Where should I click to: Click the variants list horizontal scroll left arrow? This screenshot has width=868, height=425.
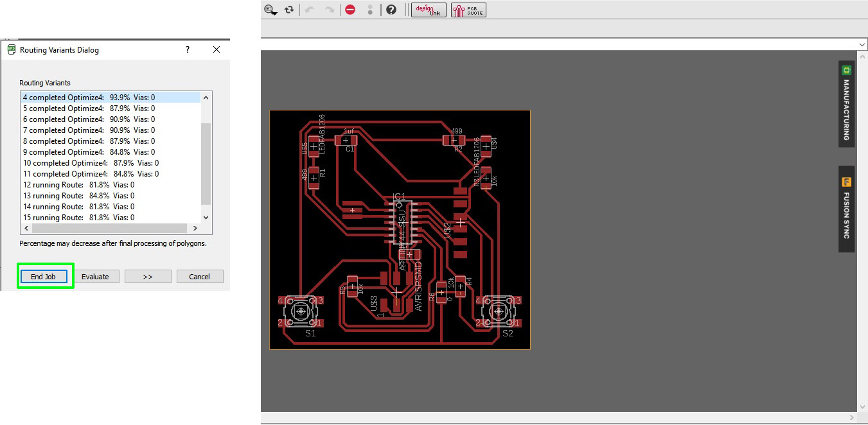(26, 229)
